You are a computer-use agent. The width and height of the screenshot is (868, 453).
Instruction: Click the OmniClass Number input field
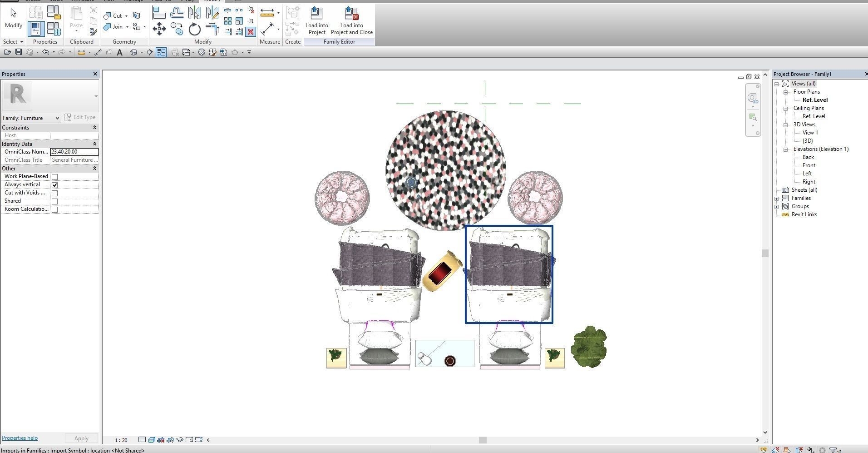74,152
